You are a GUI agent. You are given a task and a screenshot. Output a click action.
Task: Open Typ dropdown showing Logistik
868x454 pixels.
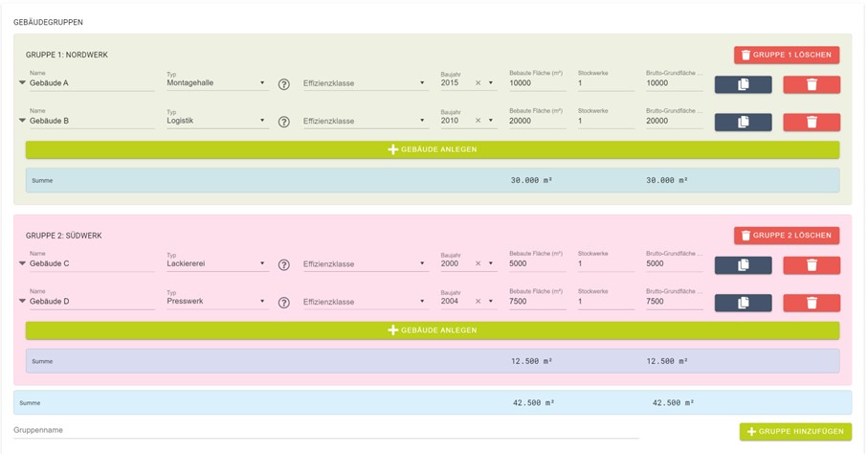click(215, 122)
